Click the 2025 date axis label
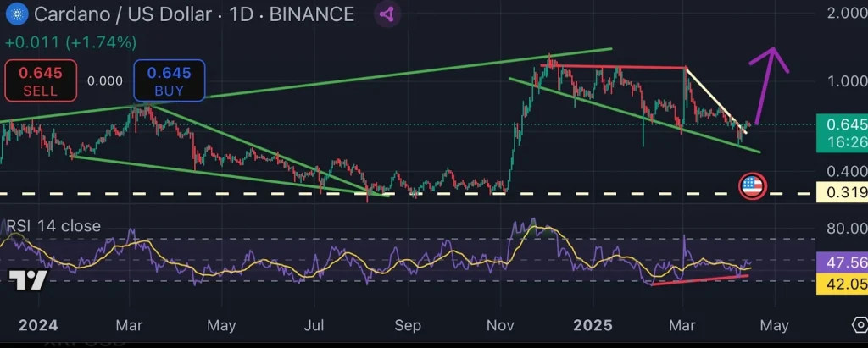 [593, 325]
